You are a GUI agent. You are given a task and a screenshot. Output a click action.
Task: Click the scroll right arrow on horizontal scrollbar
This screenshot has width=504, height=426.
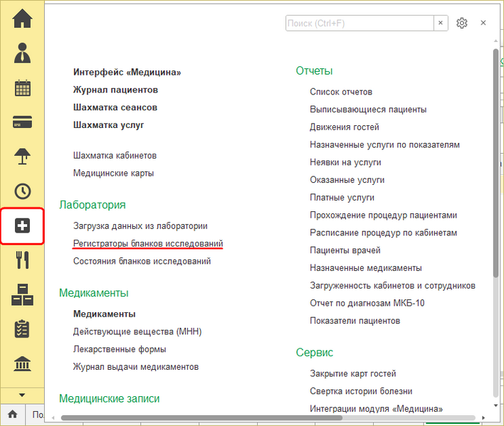483,417
